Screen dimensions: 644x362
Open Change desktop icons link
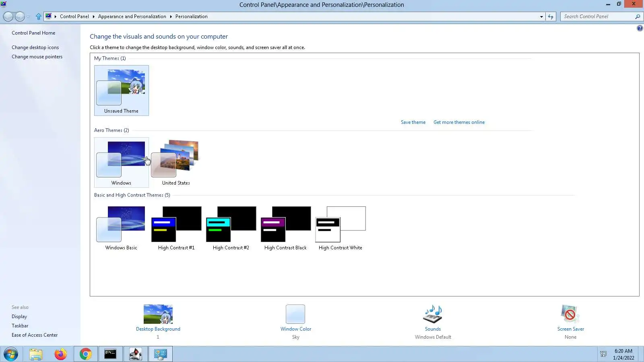pos(35,47)
